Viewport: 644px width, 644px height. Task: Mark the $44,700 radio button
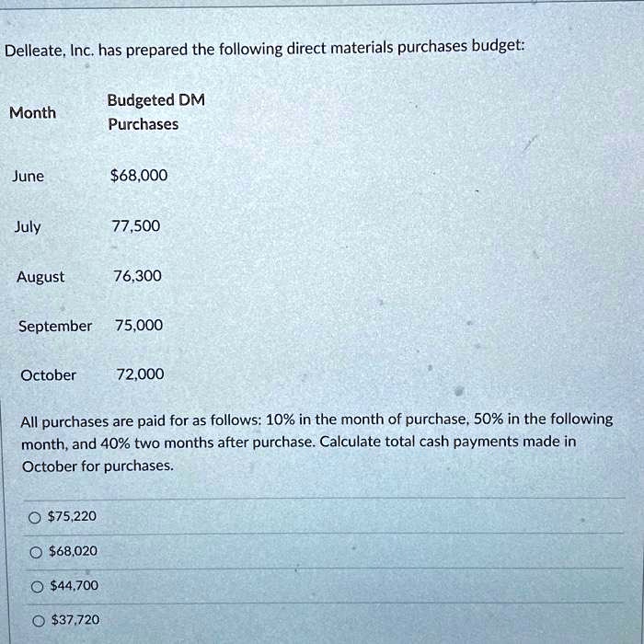click(x=33, y=586)
